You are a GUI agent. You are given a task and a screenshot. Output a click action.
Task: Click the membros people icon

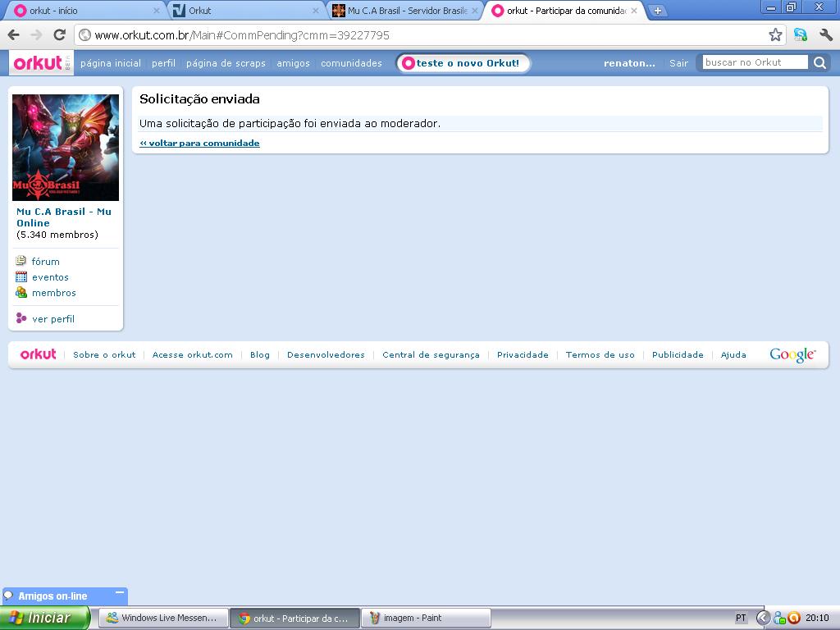pos(21,293)
